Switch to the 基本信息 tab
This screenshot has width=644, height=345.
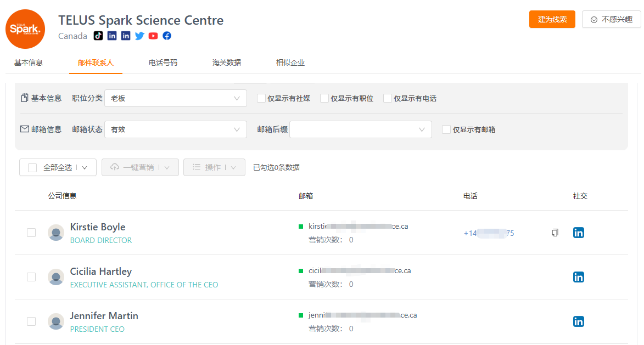point(29,63)
